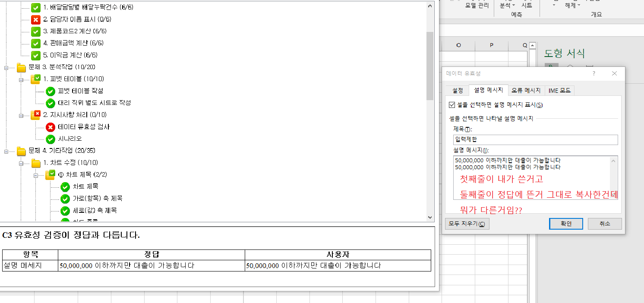Collapse the 문제 4. 기타작업 tree node
The width and height of the screenshot is (644, 303).
tap(6, 151)
